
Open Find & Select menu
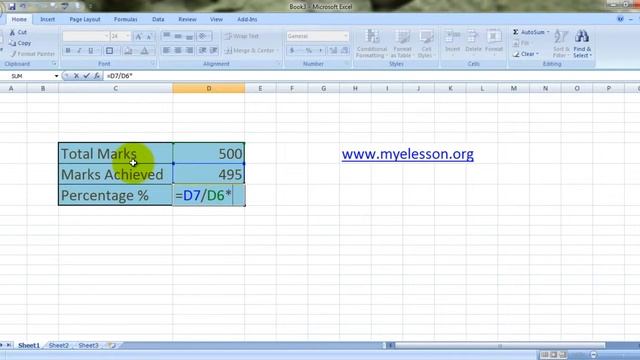[x=582, y=43]
